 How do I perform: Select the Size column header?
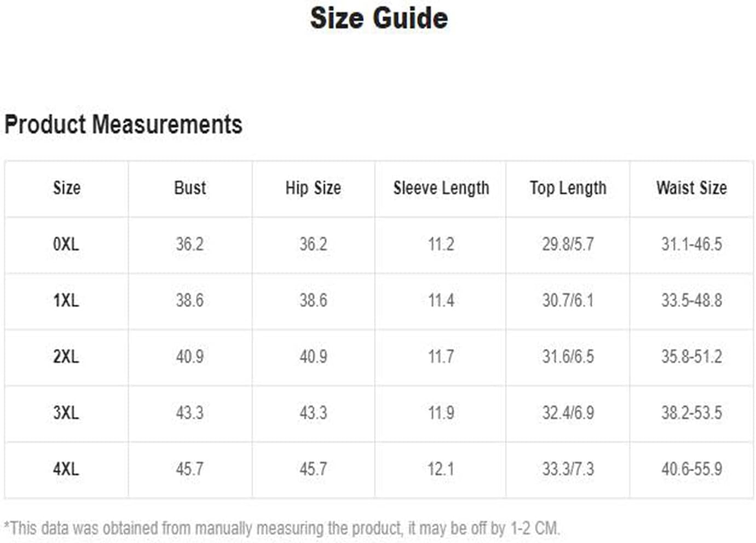point(67,188)
